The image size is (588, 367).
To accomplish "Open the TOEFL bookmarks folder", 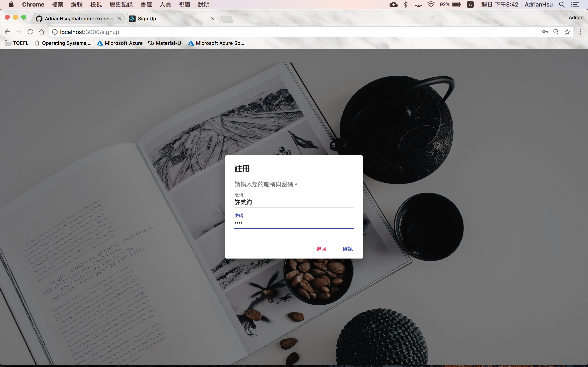I will click(17, 43).
